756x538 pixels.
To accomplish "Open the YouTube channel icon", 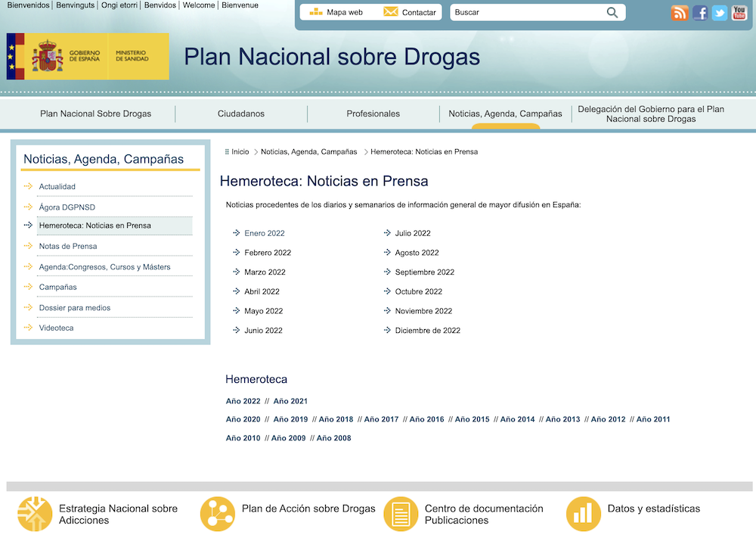I will [x=739, y=13].
